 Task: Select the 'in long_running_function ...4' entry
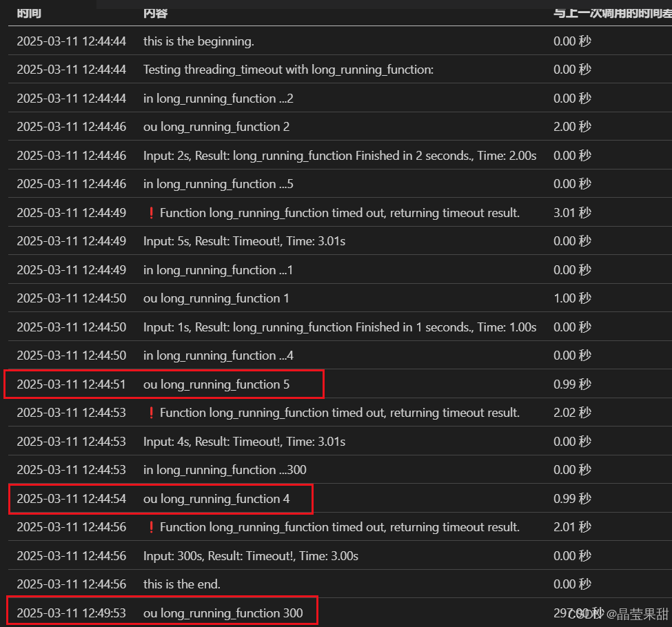coord(218,356)
